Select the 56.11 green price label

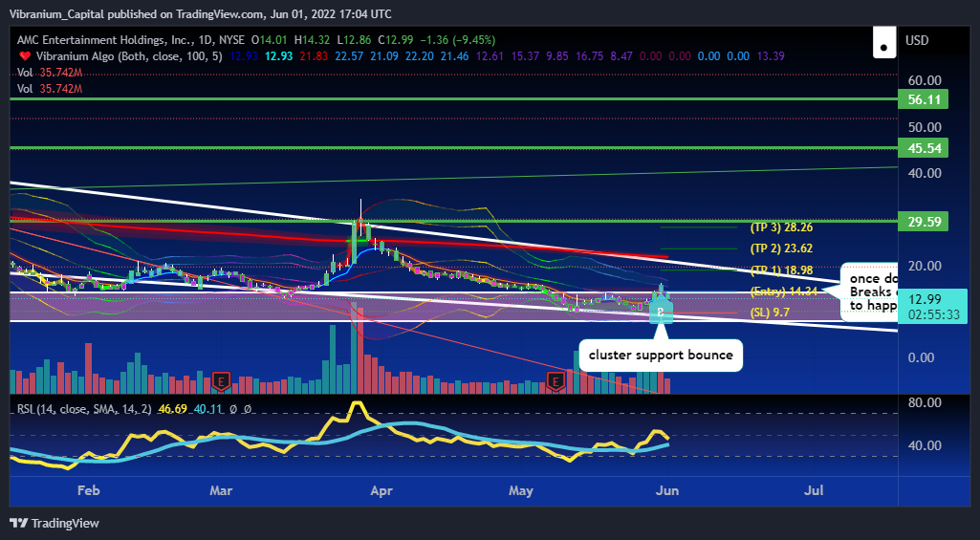pyautogui.click(x=924, y=99)
